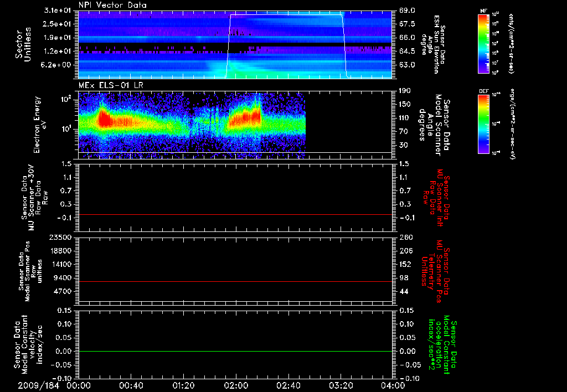Click the white elevation angle curve plateau

pos(286,14)
